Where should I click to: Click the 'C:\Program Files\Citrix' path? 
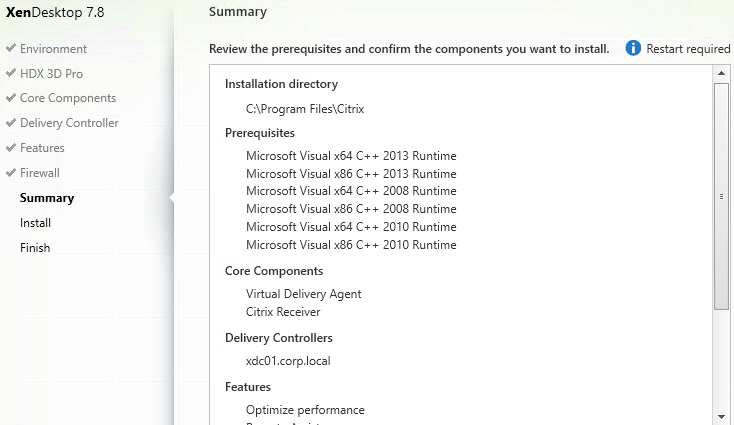tap(305, 109)
